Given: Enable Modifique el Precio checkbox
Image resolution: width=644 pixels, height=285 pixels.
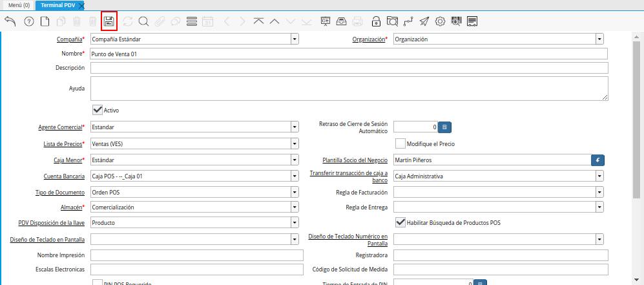Looking at the screenshot, I should [x=400, y=143].
